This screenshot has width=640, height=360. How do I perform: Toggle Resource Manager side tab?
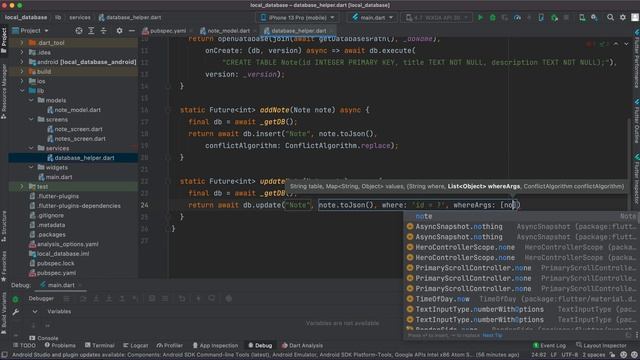[4, 91]
